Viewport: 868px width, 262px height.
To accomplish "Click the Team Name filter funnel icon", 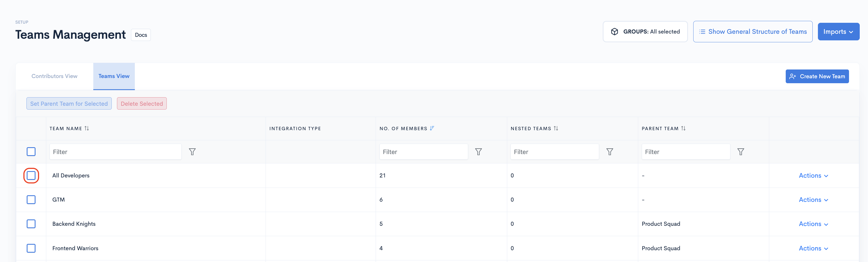I will tap(192, 152).
